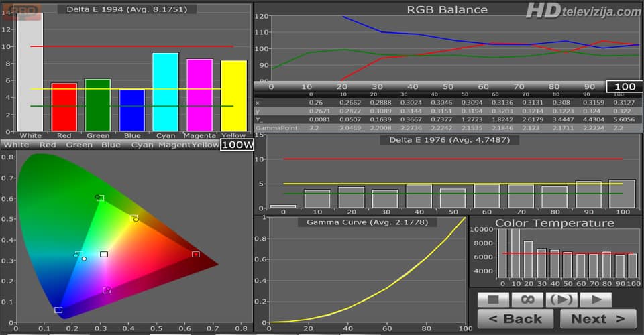
Task: Choose the Green color tab
Action: 79,145
